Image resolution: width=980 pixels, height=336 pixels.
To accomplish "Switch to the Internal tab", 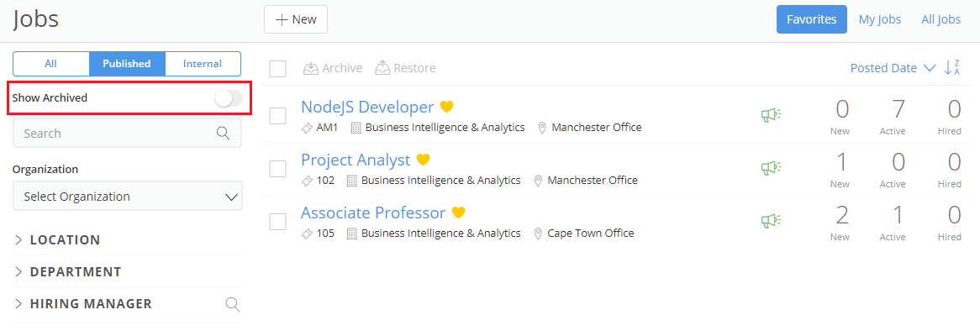I will (x=203, y=64).
